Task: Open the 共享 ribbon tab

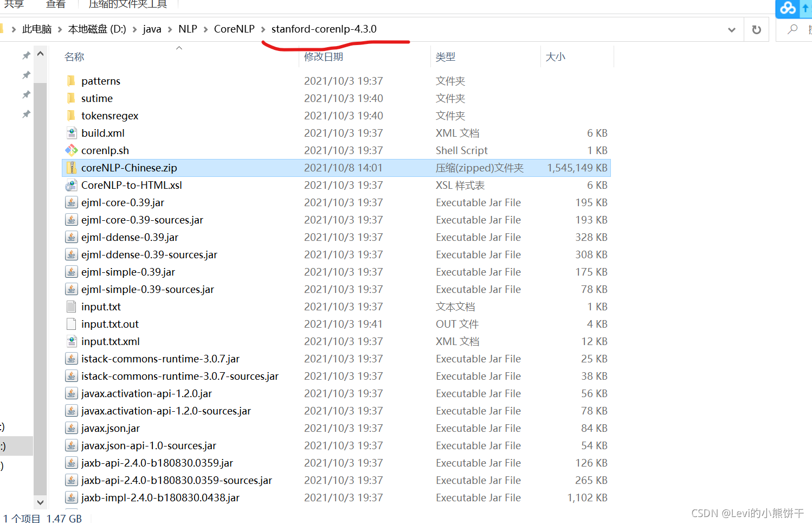Action: 14,4
